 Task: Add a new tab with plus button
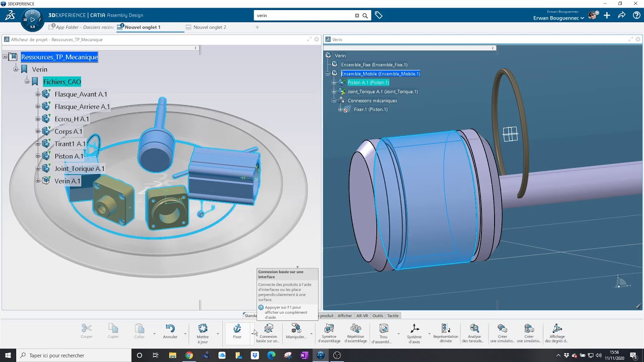(x=257, y=27)
